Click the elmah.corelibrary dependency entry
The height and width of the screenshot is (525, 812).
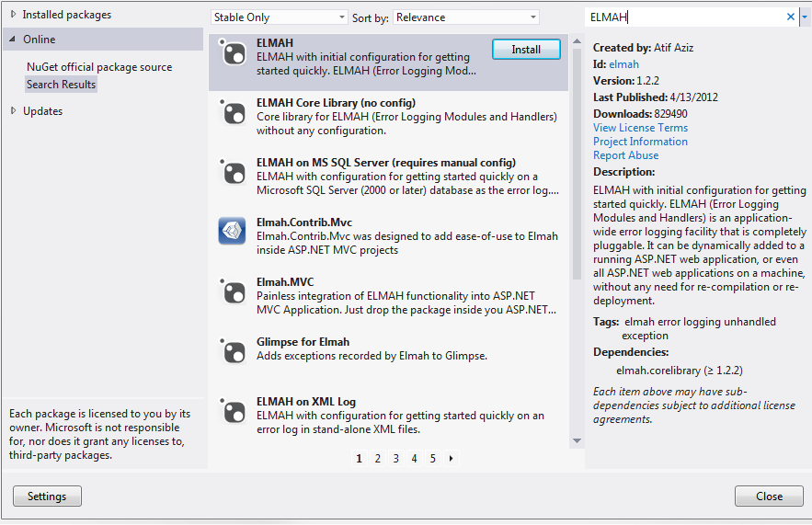pos(679,371)
